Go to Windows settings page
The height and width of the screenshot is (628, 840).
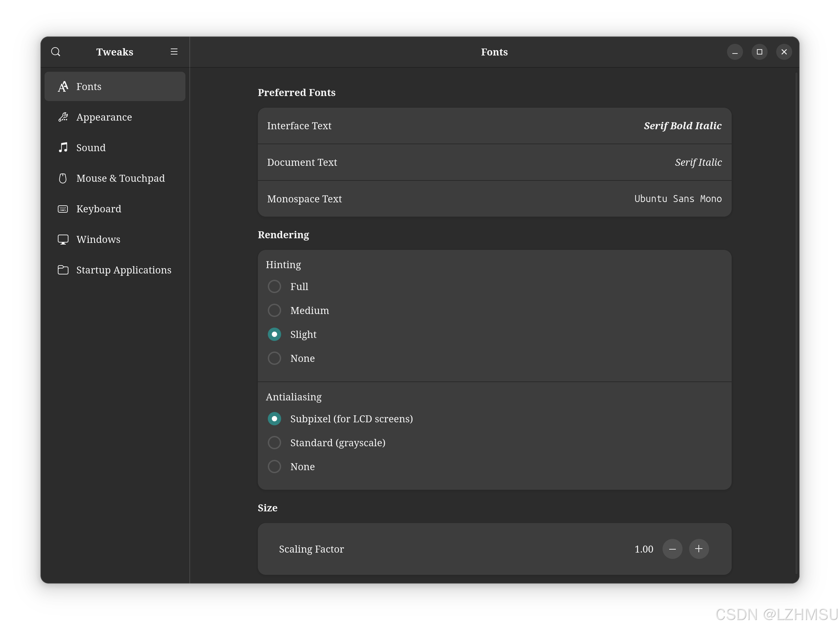(x=98, y=239)
